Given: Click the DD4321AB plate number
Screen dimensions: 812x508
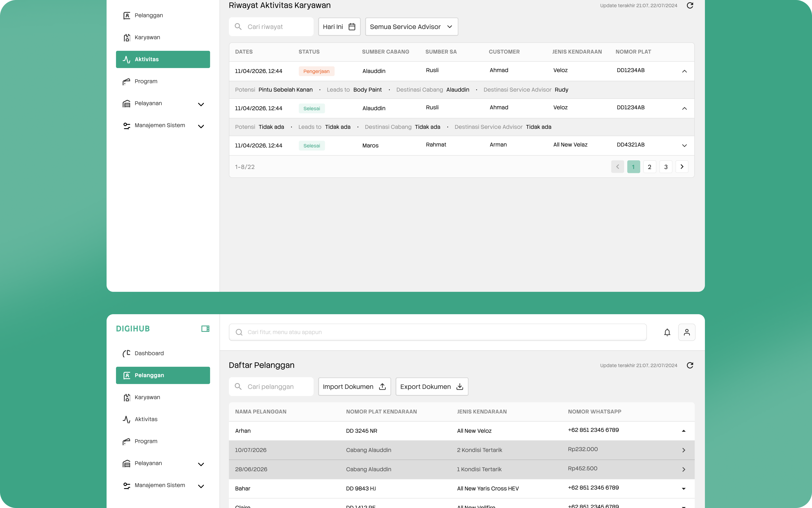Looking at the screenshot, I should 631,145.
